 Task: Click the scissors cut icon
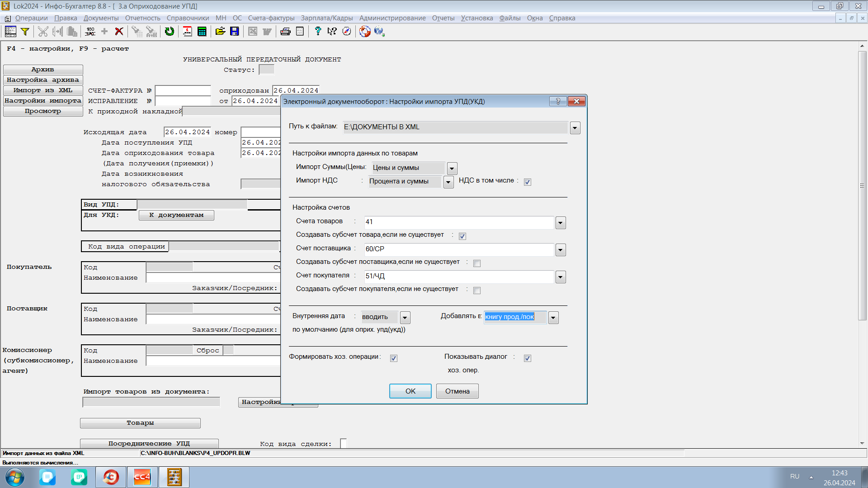43,31
